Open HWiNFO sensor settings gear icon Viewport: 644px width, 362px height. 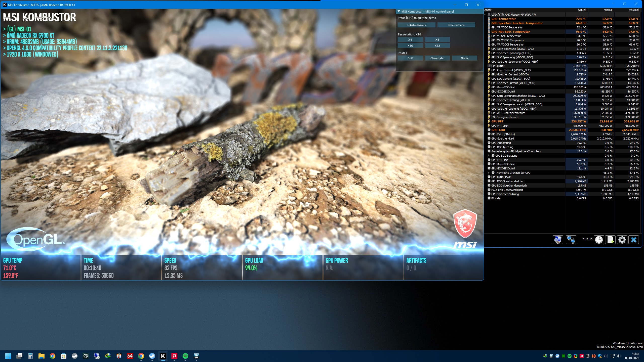(x=622, y=240)
